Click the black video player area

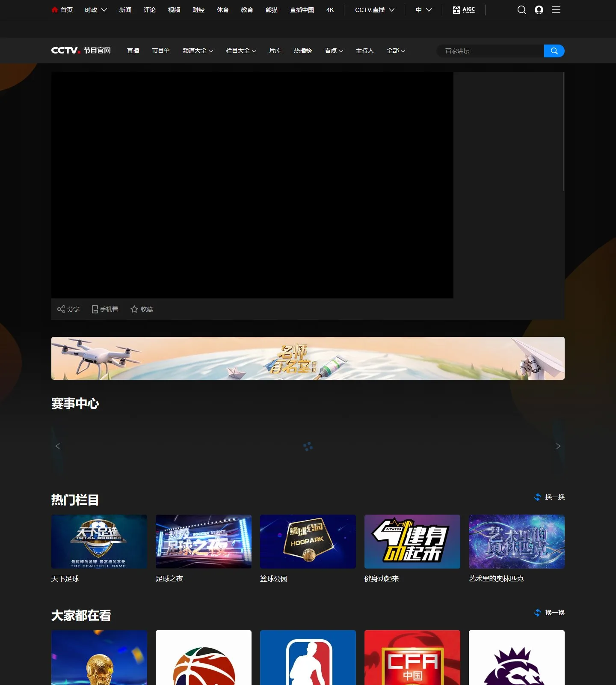[x=252, y=185]
